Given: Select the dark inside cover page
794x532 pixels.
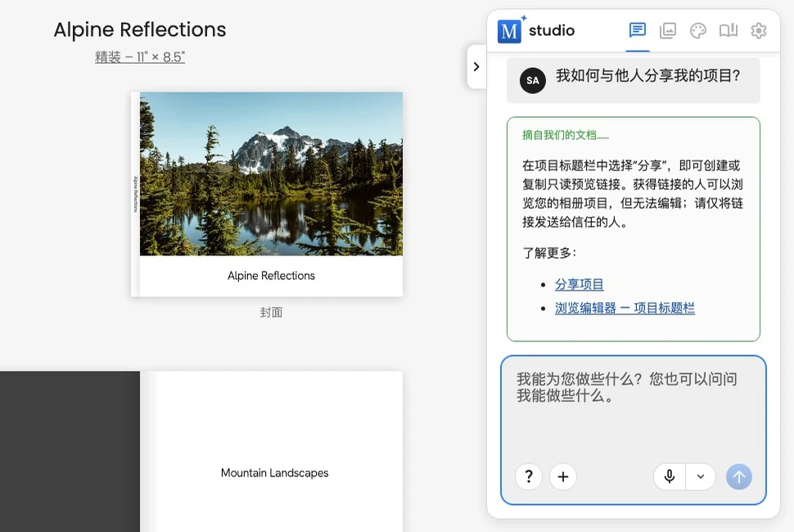Looking at the screenshot, I should point(70,452).
